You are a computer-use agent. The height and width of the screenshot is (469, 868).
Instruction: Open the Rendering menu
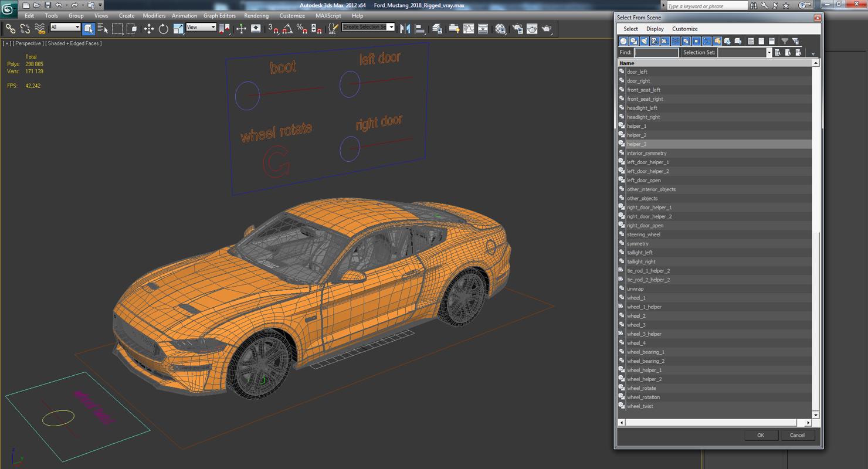pos(256,16)
